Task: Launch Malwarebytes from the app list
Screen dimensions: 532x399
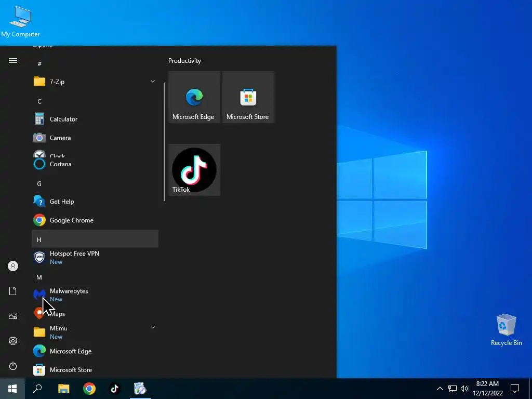Action: click(x=95, y=295)
